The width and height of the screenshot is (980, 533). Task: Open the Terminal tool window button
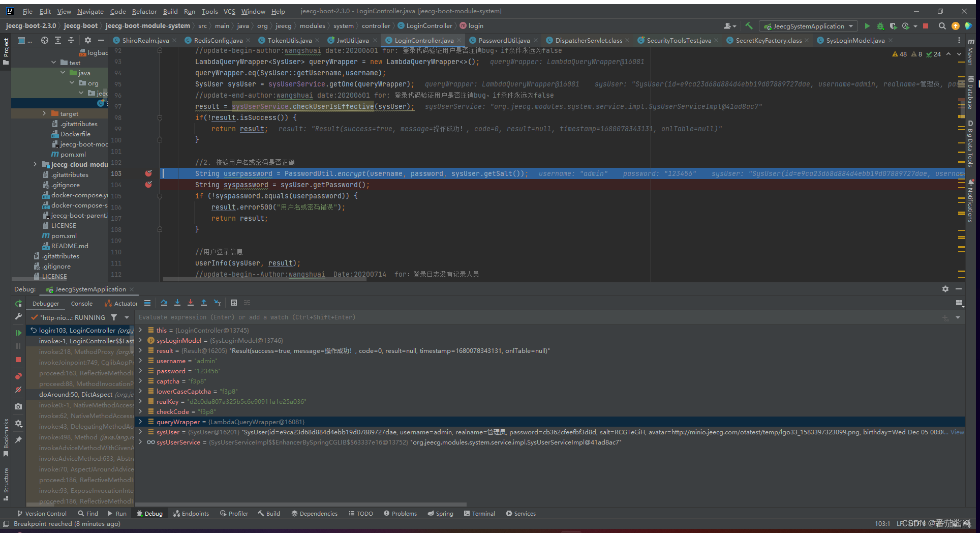[x=479, y=514]
